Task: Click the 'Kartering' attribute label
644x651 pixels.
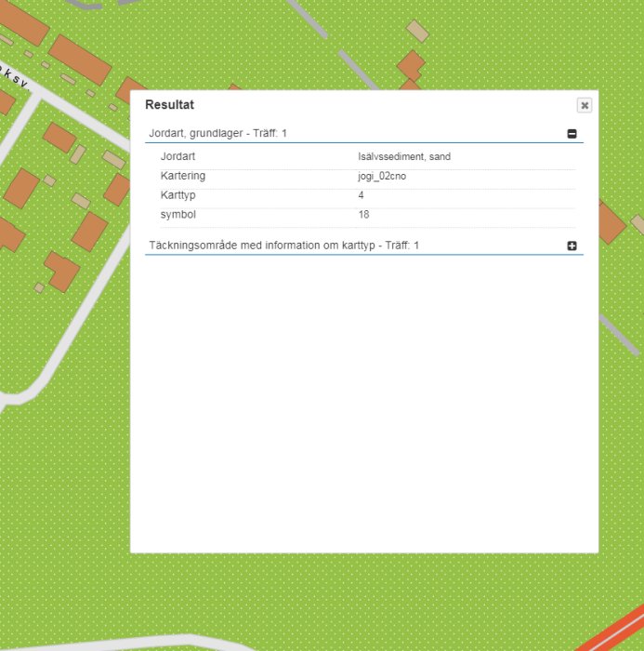Action: point(182,176)
